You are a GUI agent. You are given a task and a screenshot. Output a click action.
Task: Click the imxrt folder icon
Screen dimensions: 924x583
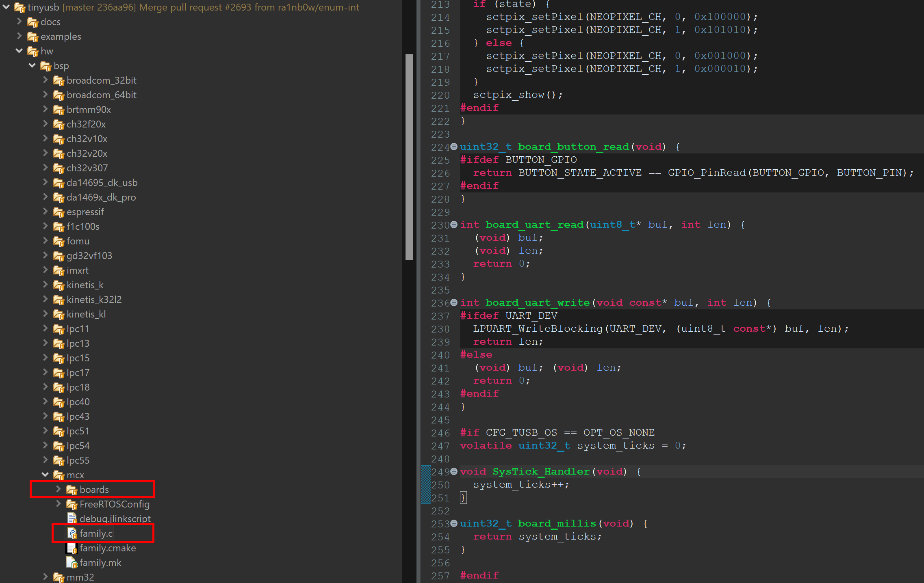pyautogui.click(x=59, y=270)
